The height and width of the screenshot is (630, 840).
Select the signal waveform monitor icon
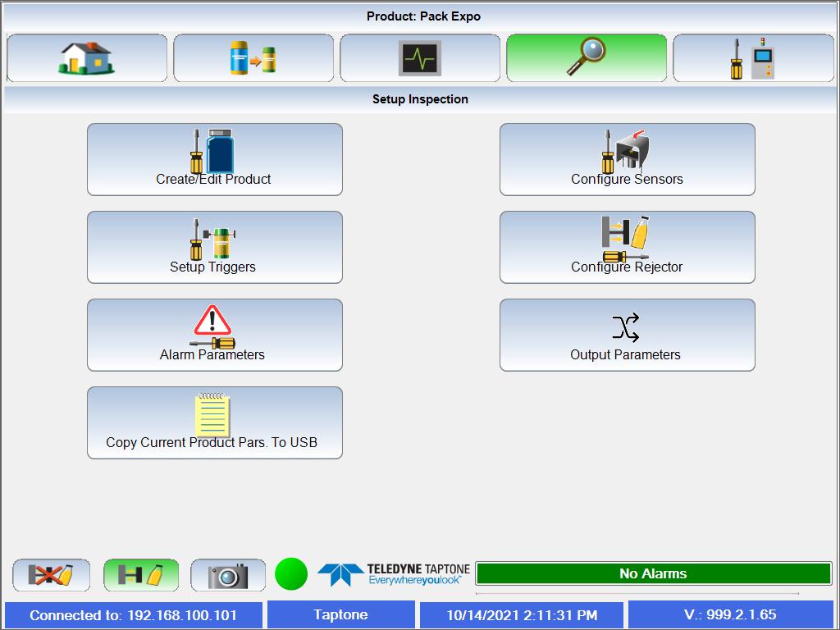(420, 57)
